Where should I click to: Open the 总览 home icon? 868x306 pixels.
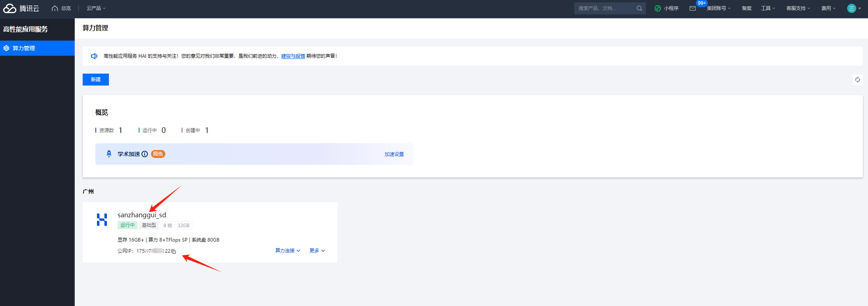click(55, 8)
